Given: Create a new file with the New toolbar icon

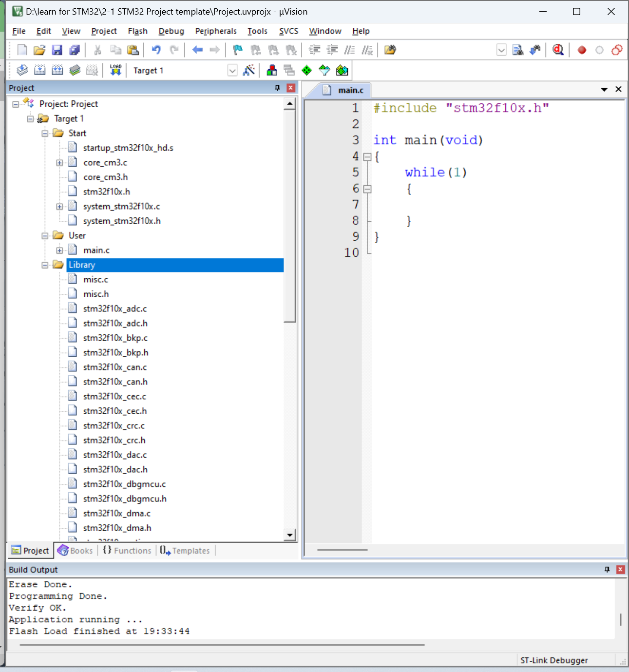Looking at the screenshot, I should click(22, 50).
